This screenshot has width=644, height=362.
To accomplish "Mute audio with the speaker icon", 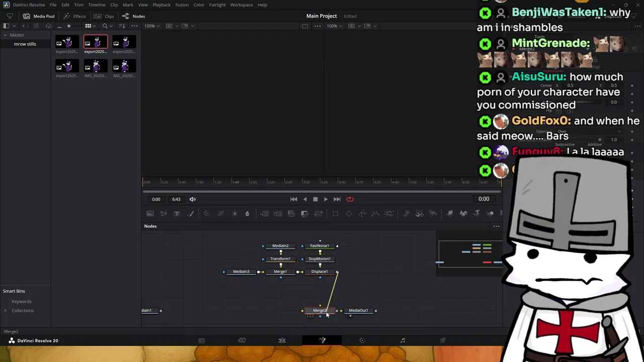I will click(192, 199).
